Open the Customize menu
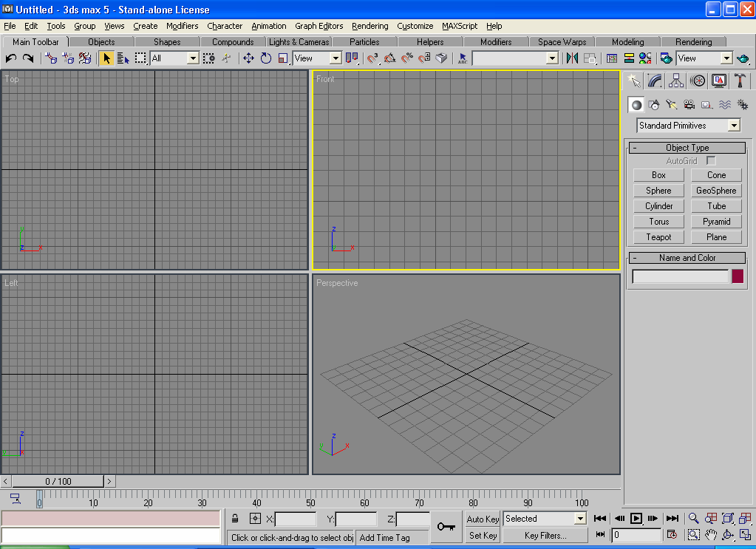756x549 pixels. tap(415, 26)
